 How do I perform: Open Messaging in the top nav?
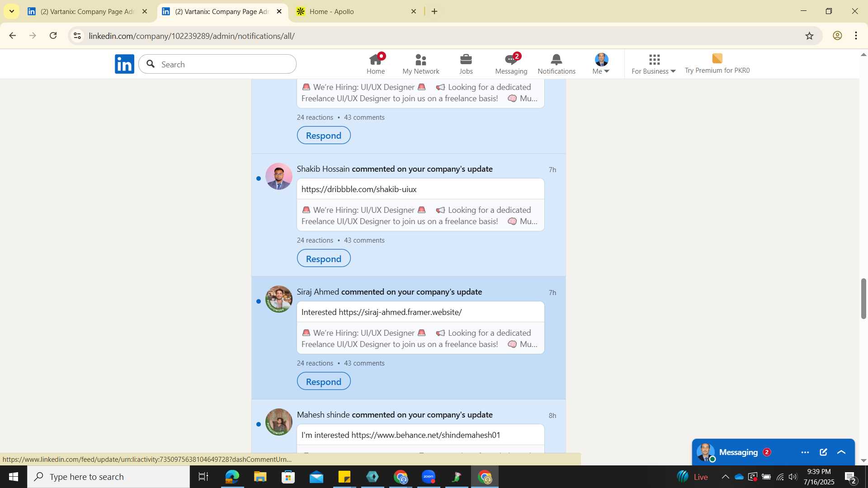(511, 64)
